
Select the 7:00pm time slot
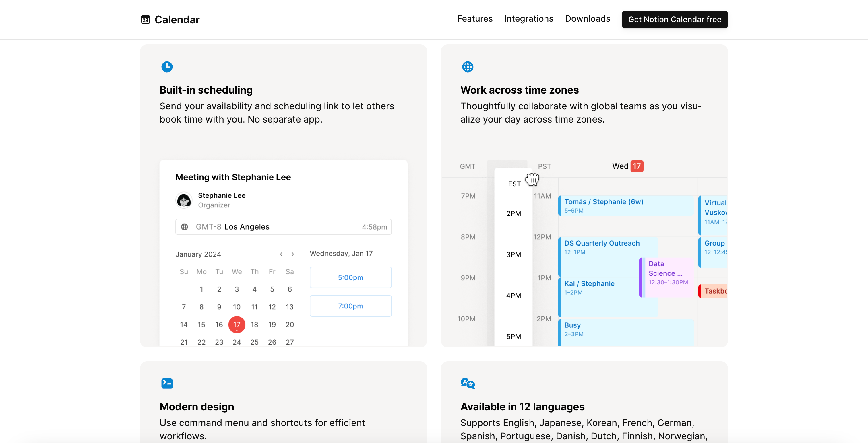[350, 306]
